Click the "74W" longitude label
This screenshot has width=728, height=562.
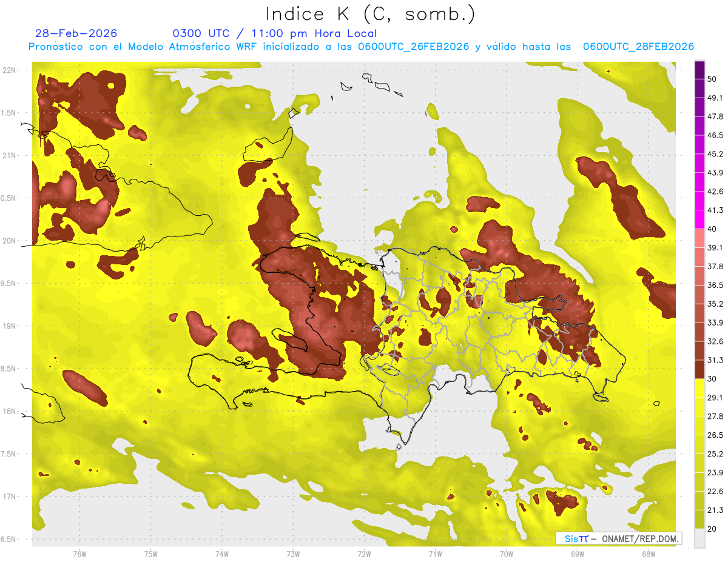point(222,554)
